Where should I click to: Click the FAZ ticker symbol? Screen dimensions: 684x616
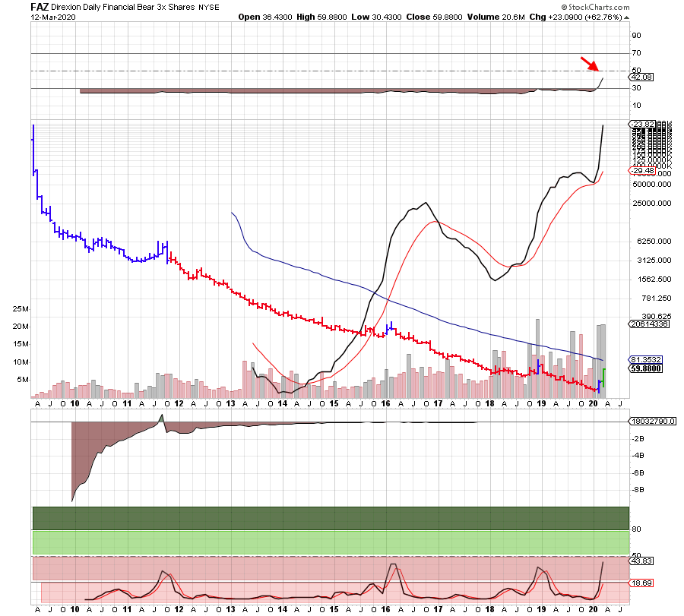point(40,6)
